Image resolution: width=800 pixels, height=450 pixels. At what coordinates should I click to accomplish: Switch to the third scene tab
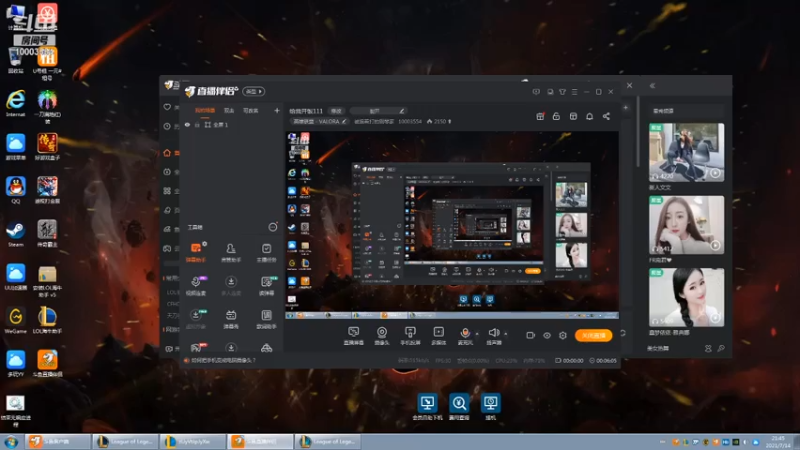coord(251,111)
